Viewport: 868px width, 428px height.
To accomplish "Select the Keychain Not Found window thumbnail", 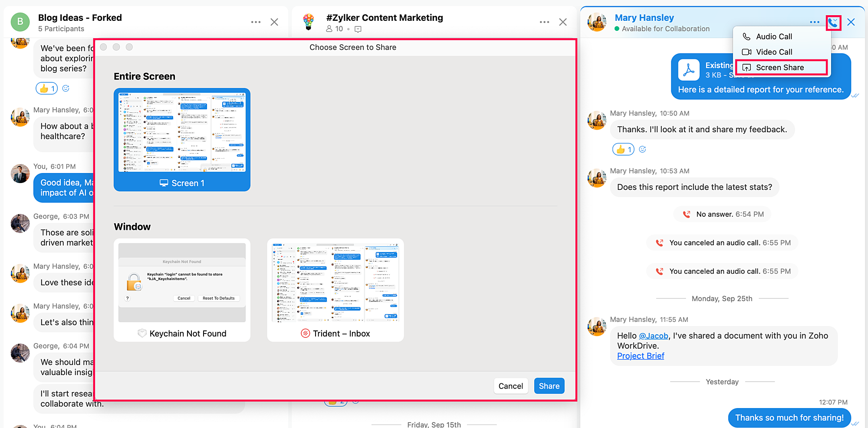I will 182,290.
